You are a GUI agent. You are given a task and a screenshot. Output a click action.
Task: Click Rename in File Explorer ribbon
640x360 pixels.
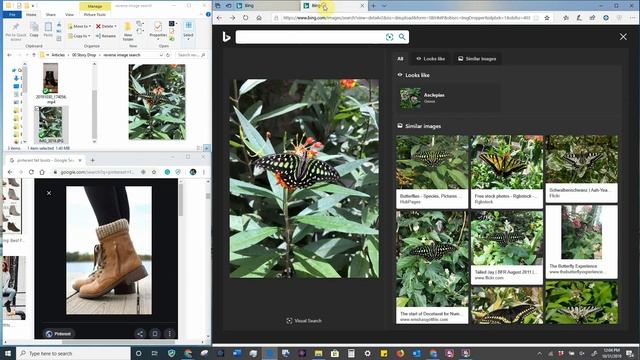pyautogui.click(x=106, y=36)
